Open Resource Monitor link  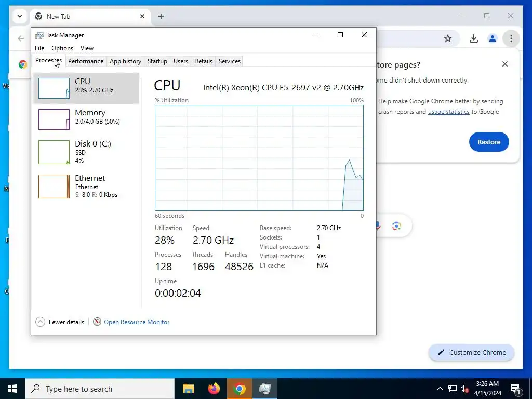(137, 322)
